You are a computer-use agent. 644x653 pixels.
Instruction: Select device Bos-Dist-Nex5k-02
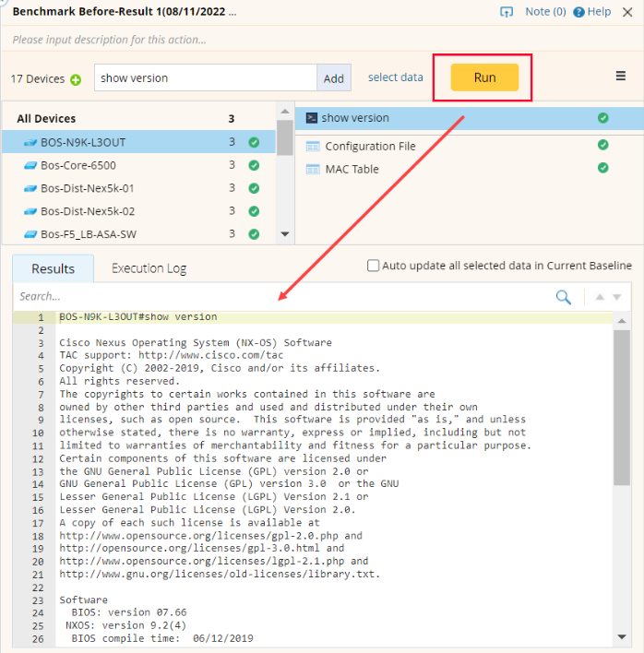pyautogui.click(x=139, y=211)
